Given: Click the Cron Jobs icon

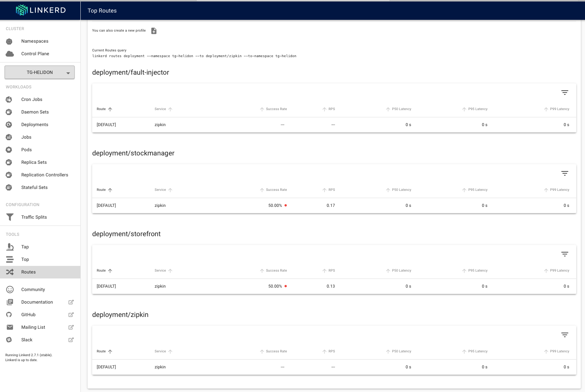Looking at the screenshot, I should (9, 99).
